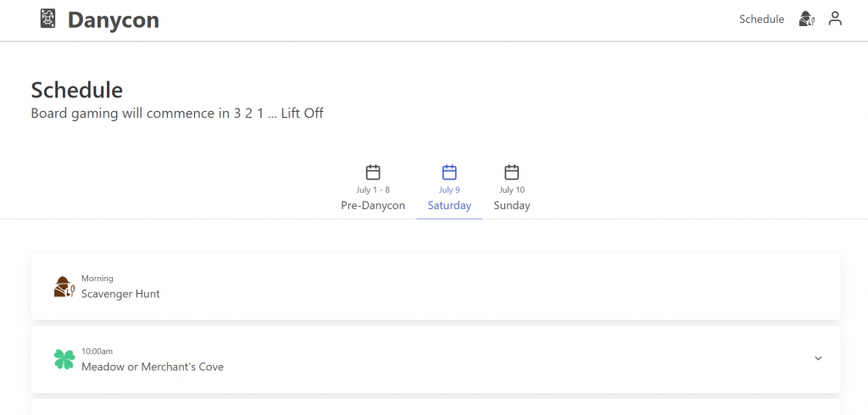Click the calendar icon above July 1 - 8
Viewport: 868px width, 415px height.
click(x=373, y=172)
